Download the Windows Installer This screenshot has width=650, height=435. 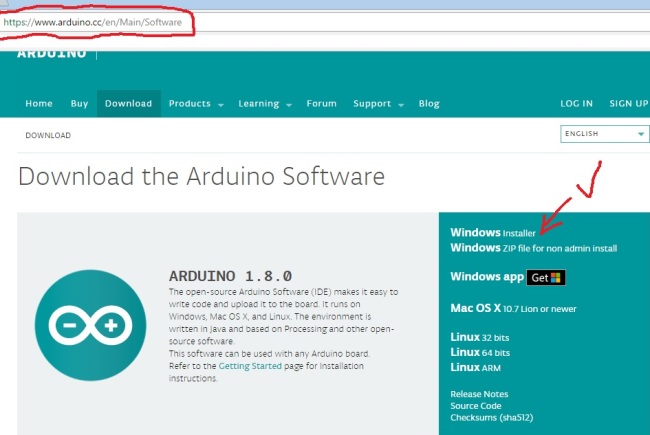click(x=493, y=232)
